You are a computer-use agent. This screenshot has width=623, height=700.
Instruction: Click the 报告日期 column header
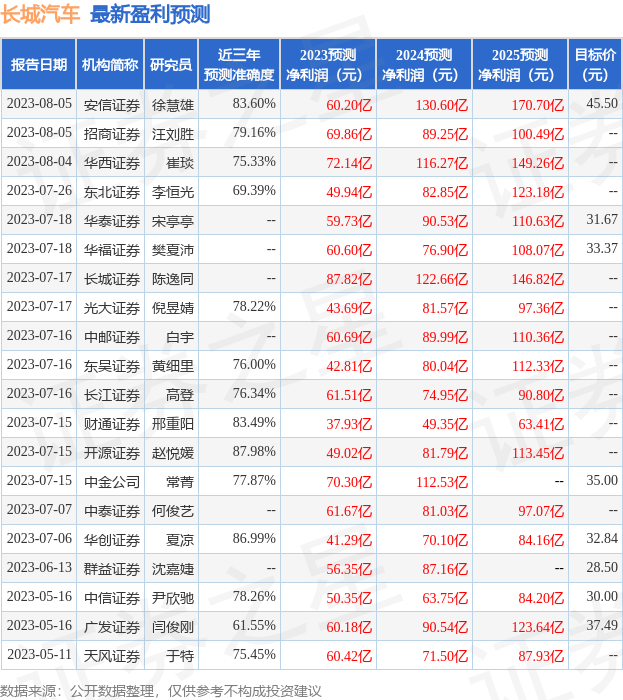(39, 64)
